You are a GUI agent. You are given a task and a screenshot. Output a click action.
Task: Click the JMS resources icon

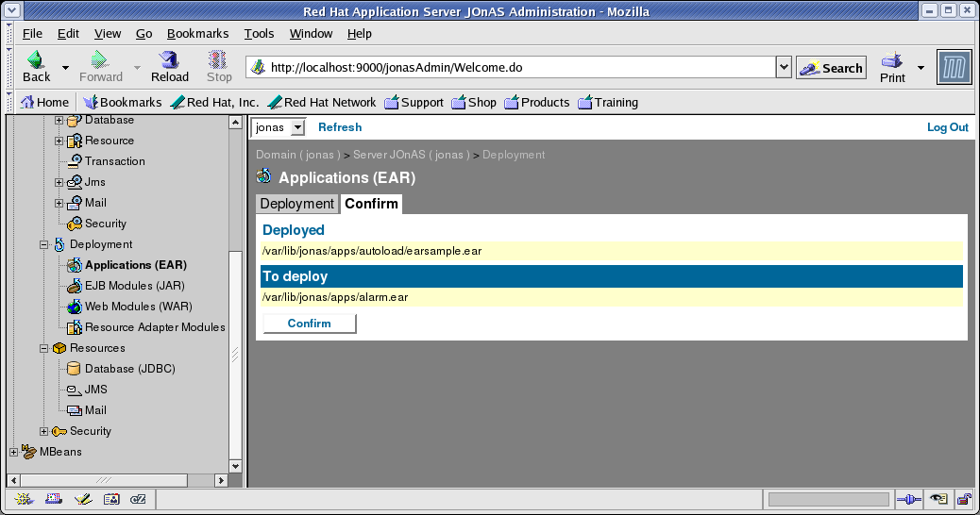pos(74,390)
